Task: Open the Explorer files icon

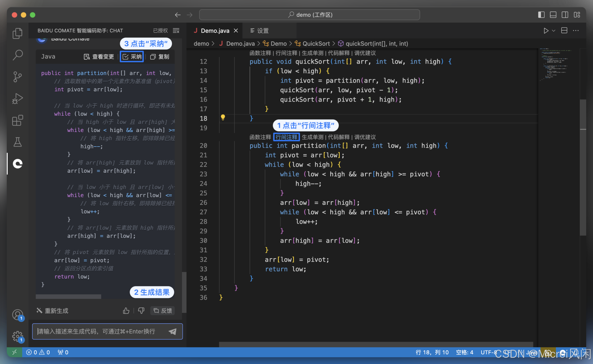Action: 18,33
